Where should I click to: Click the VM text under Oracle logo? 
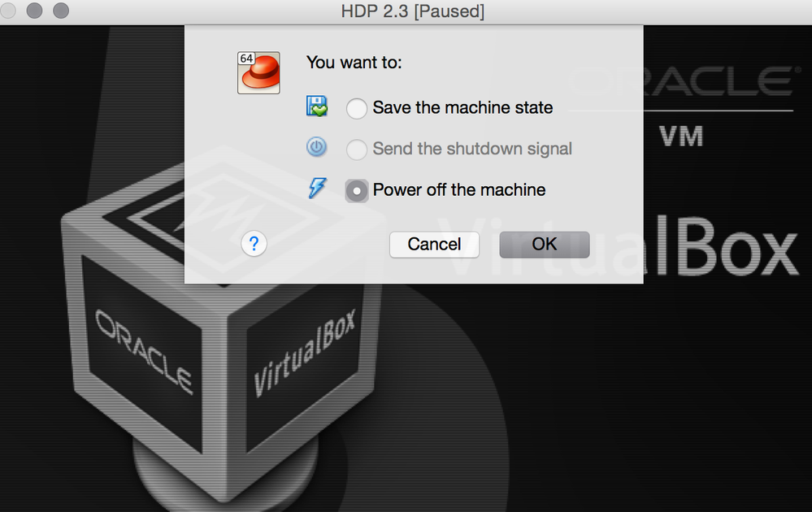[x=681, y=137]
